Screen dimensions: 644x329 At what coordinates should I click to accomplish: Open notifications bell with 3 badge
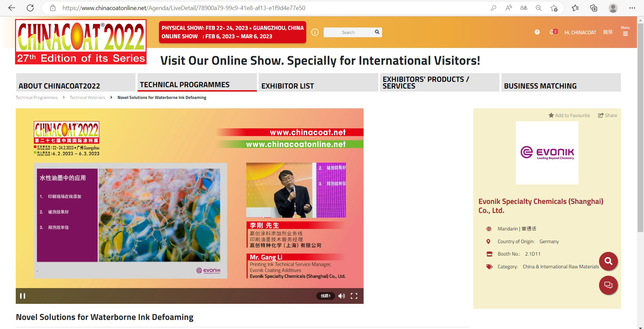coord(553,32)
